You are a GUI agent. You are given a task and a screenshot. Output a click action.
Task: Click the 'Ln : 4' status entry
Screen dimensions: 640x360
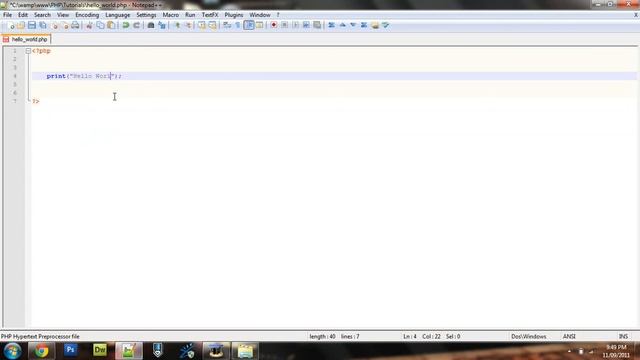click(410, 336)
